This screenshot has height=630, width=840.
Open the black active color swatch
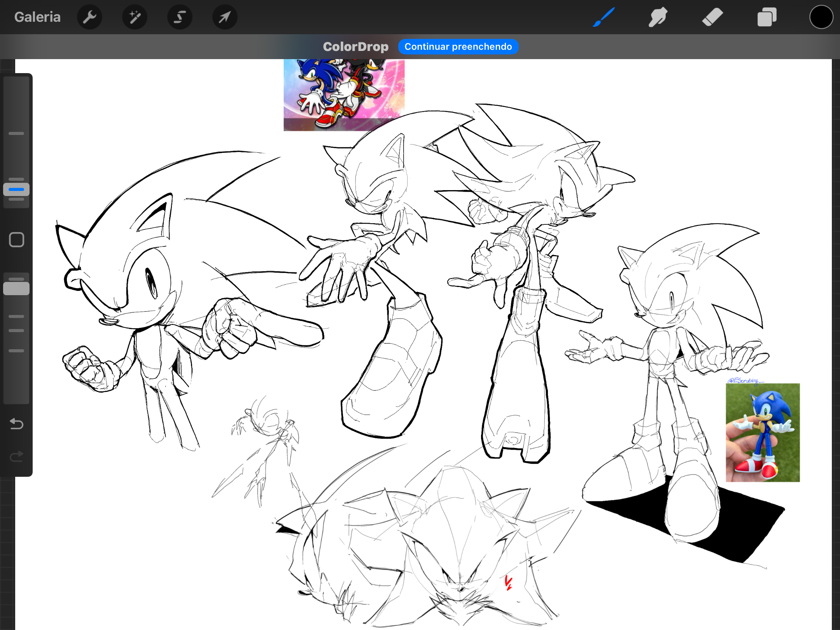821,17
